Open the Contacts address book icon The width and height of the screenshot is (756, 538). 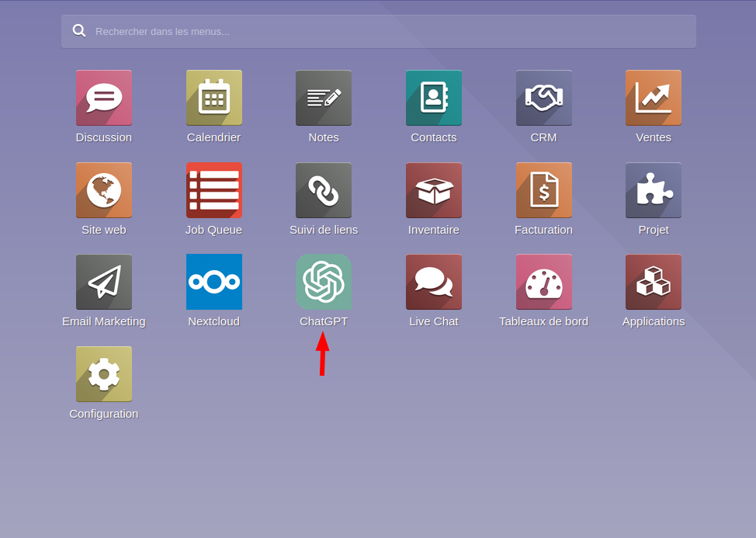tap(434, 98)
